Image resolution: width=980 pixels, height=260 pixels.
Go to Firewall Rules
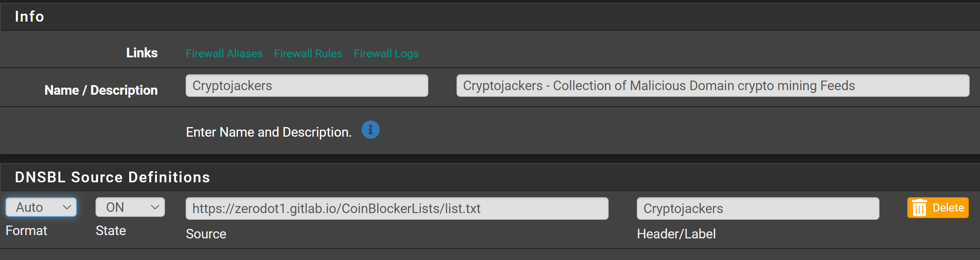(308, 54)
